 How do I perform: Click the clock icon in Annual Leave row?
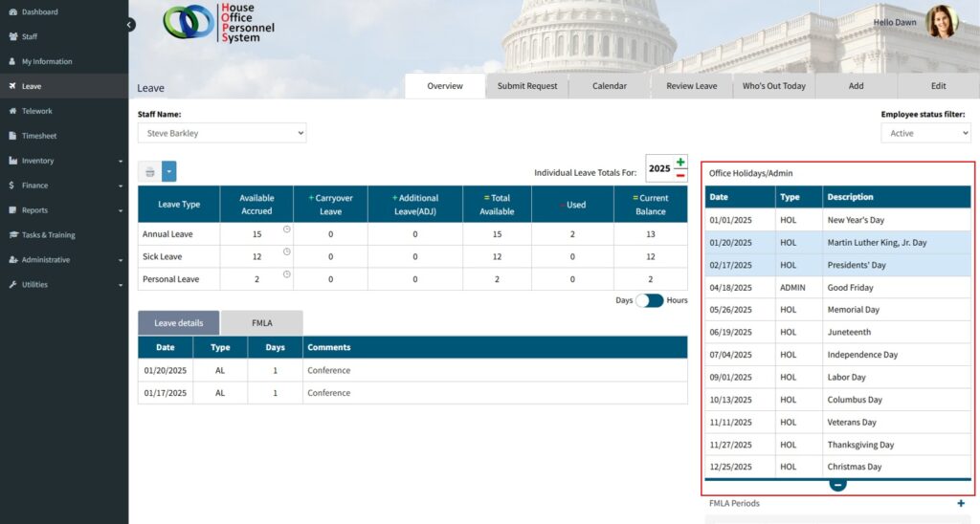286,229
